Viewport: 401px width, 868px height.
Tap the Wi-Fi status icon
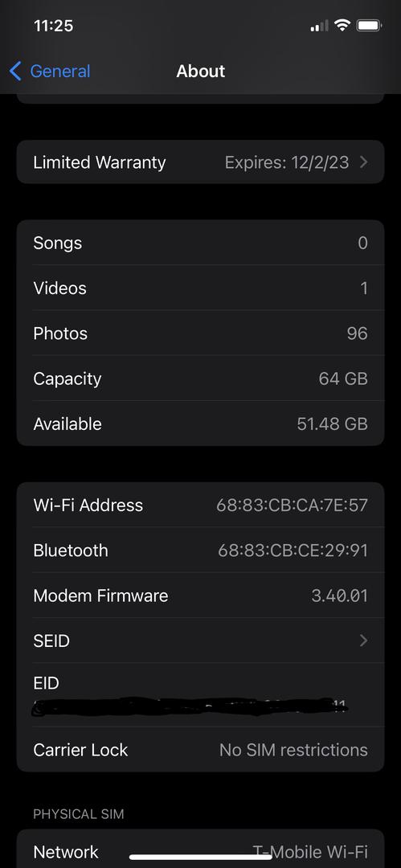tap(343, 25)
